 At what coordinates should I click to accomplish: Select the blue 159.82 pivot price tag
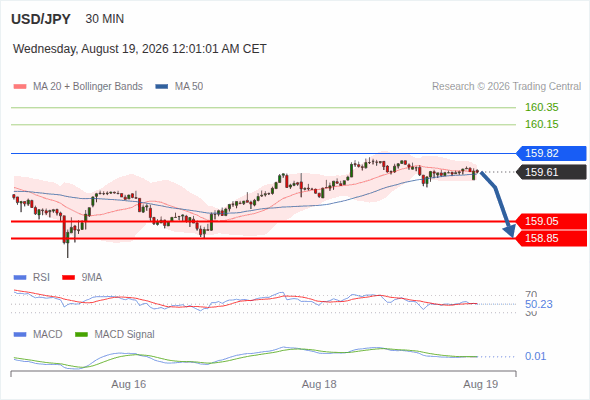click(x=551, y=154)
